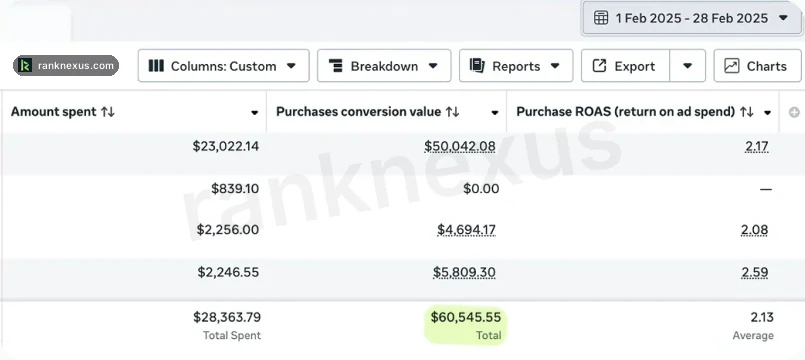The width and height of the screenshot is (805, 360).
Task: Sort by Purchases conversion value column
Action: point(452,112)
